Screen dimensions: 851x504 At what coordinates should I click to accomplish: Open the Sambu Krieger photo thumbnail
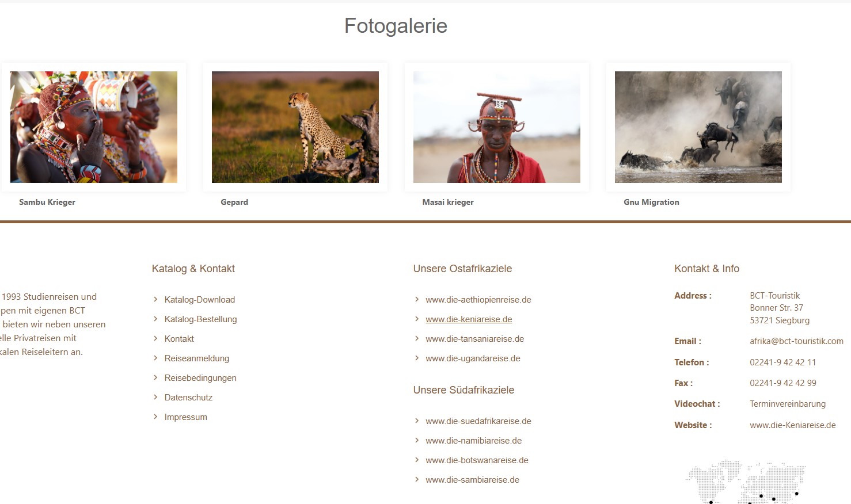[x=94, y=127]
